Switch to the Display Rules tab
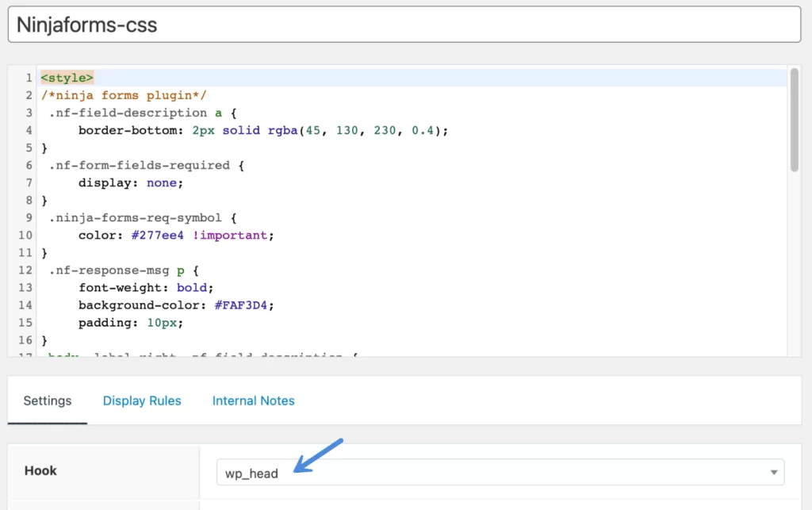 click(142, 401)
